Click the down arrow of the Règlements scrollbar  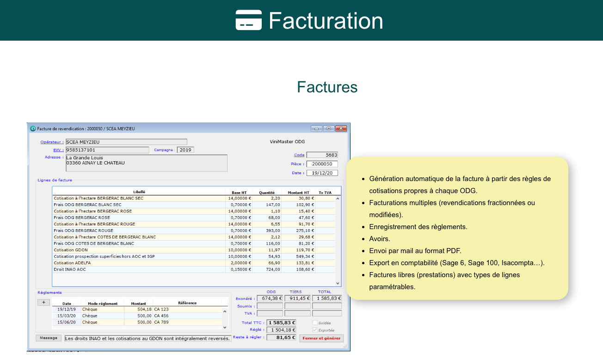tap(225, 327)
